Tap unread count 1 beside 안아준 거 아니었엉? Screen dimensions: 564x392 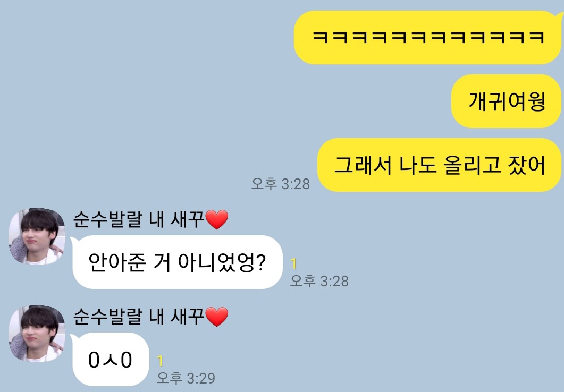click(x=293, y=264)
